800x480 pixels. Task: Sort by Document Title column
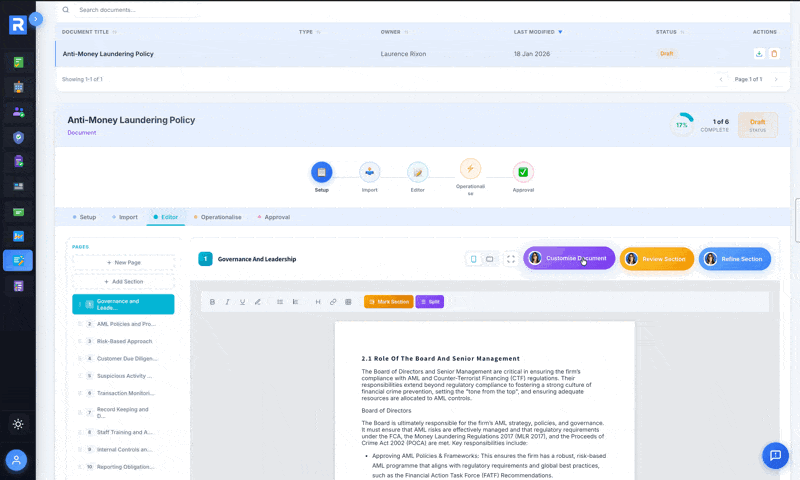89,32
